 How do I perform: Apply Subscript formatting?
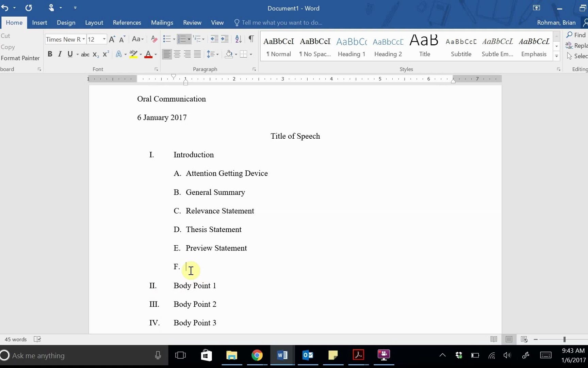(x=96, y=54)
